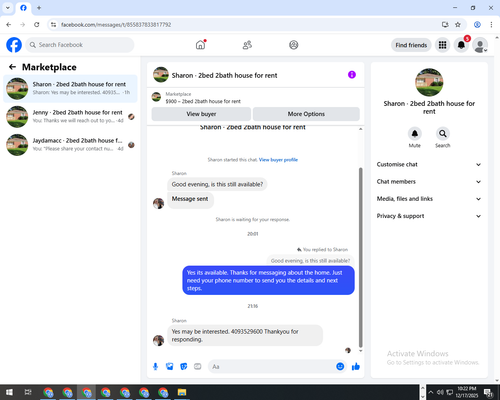Expand the Customise chat section
The width and height of the screenshot is (500, 400).
429,164
